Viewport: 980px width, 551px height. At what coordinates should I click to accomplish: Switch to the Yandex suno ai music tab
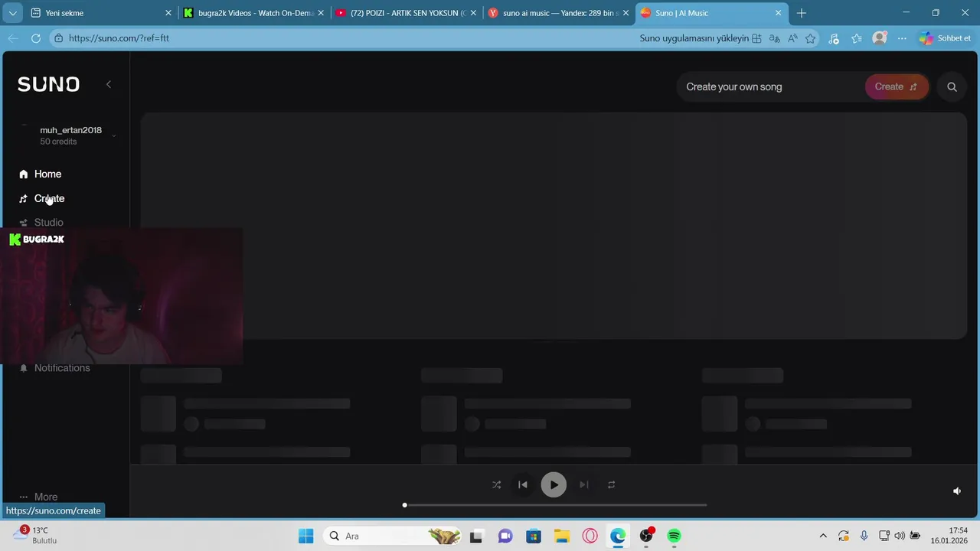(x=558, y=13)
